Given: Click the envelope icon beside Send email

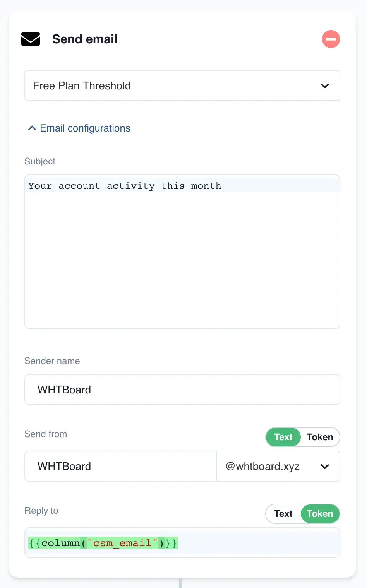Looking at the screenshot, I should (31, 39).
